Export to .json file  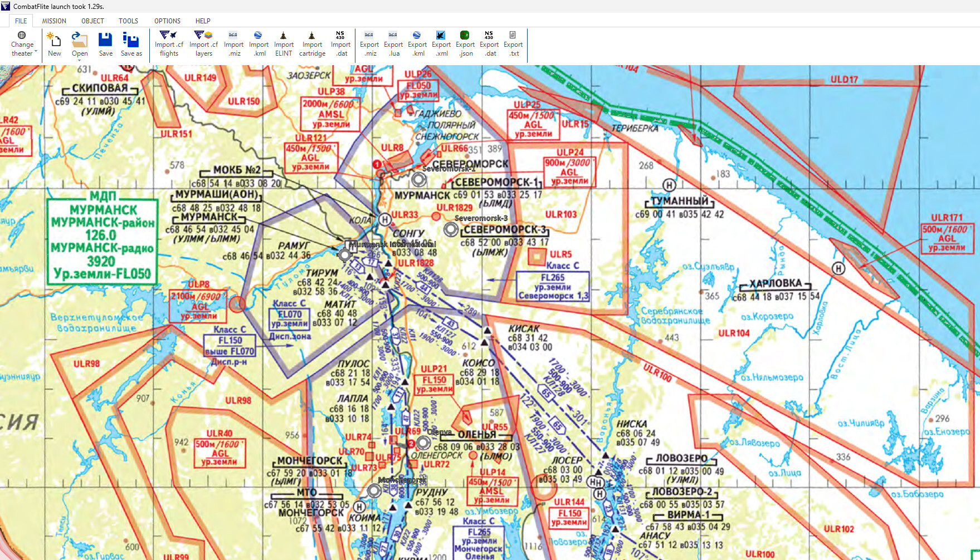pos(465,44)
